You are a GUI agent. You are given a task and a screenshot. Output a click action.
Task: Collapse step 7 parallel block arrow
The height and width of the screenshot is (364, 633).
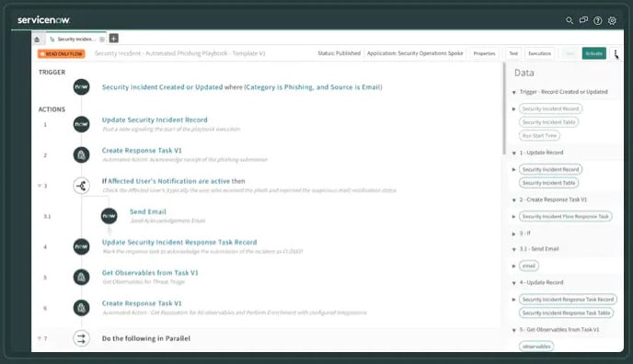(x=40, y=338)
